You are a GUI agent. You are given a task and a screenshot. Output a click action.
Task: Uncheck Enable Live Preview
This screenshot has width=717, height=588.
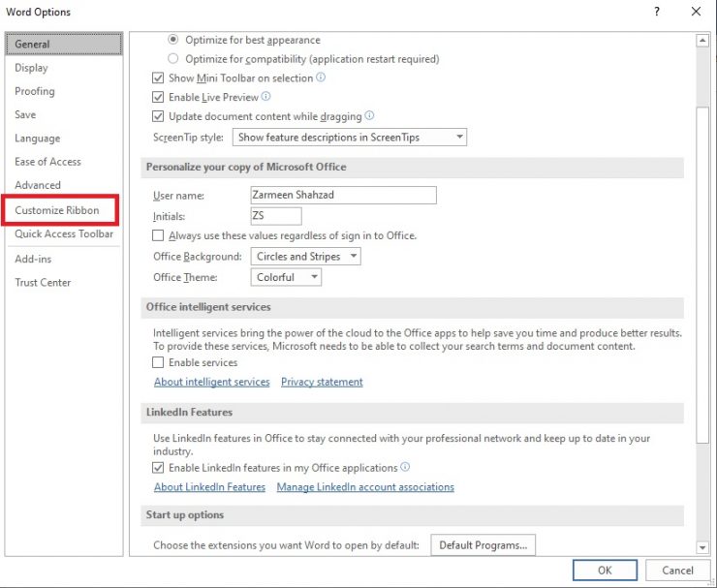(158, 98)
